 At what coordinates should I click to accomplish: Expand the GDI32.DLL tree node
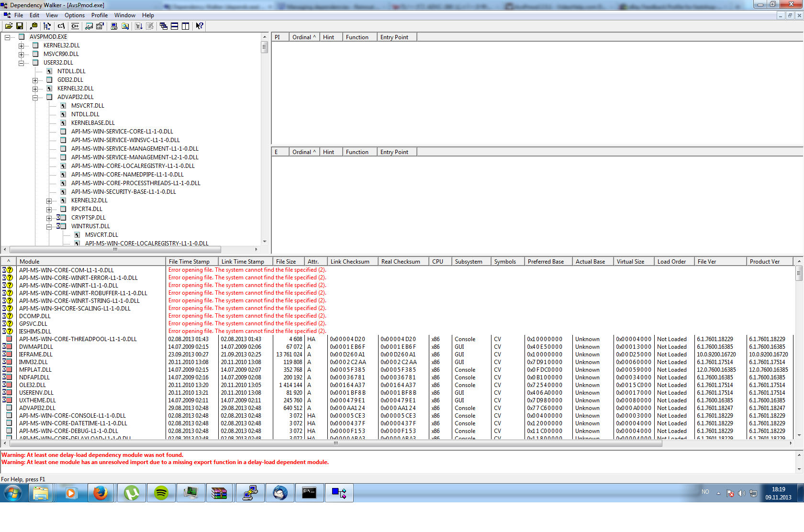[x=35, y=80]
